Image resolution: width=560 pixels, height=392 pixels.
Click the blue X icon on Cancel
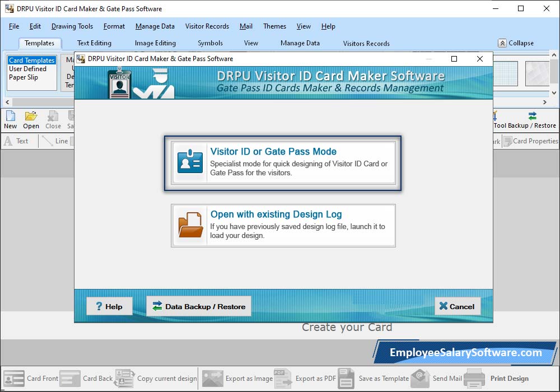[x=443, y=306]
